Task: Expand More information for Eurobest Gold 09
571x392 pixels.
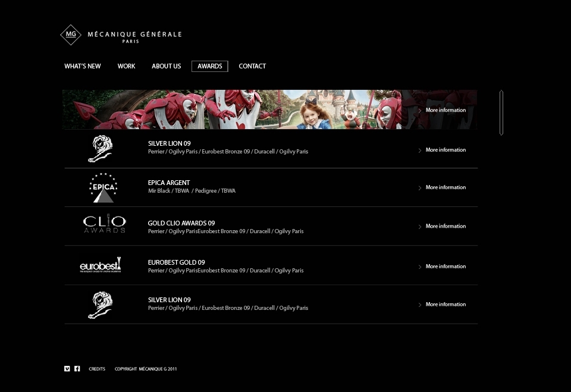Action: pos(442,266)
